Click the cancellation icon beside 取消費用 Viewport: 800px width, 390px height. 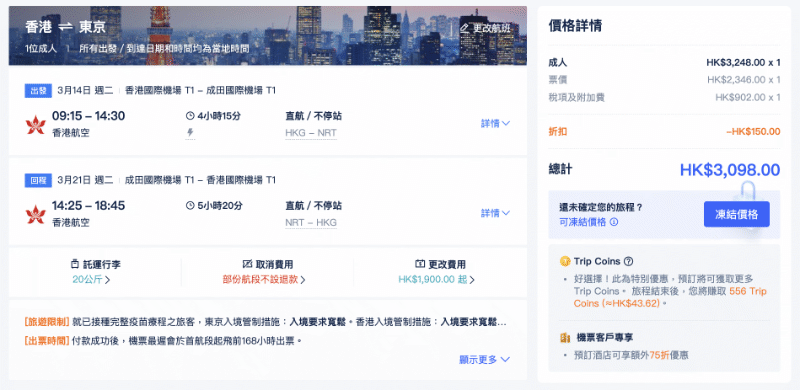(247, 264)
